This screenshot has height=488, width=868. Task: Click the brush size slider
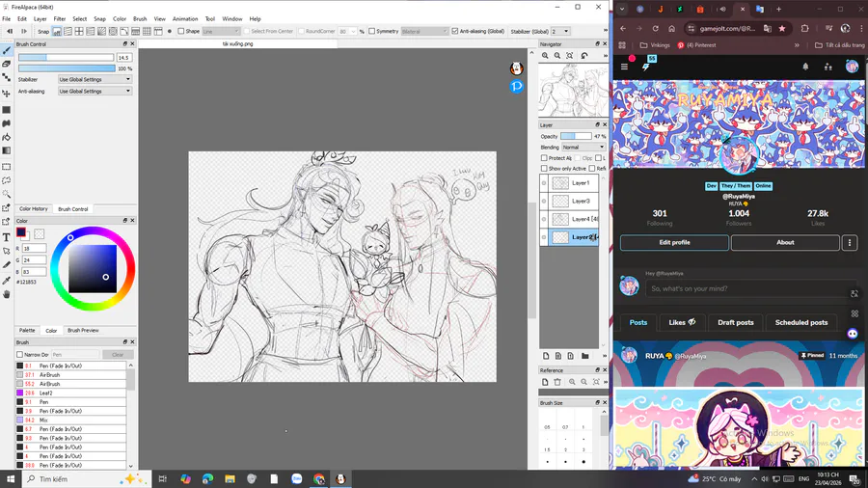pyautogui.click(x=66, y=58)
